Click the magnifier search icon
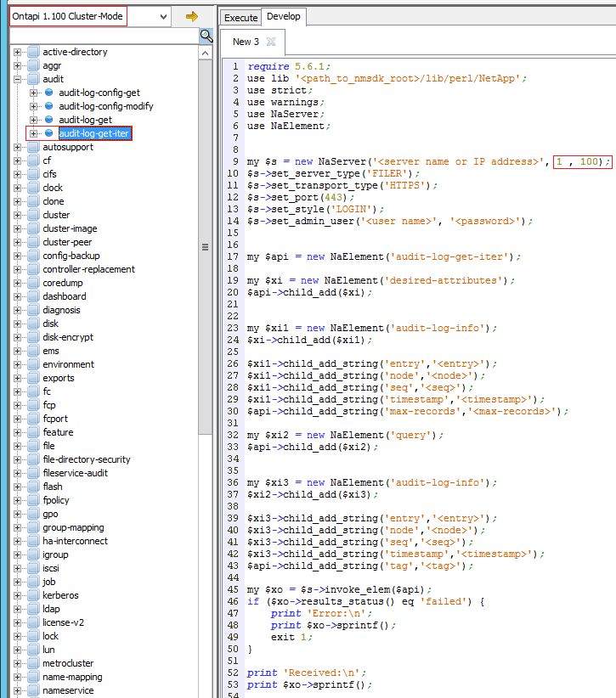The width and height of the screenshot is (616, 698). pyautogui.click(x=206, y=36)
